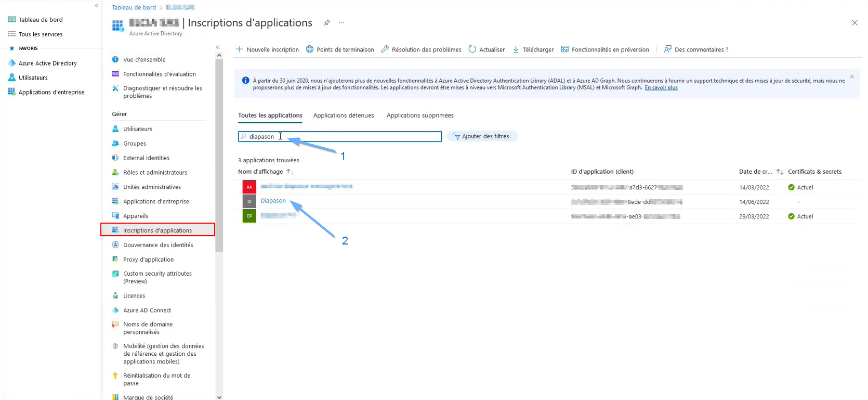Click the application search field
868x400 pixels.
343,136
